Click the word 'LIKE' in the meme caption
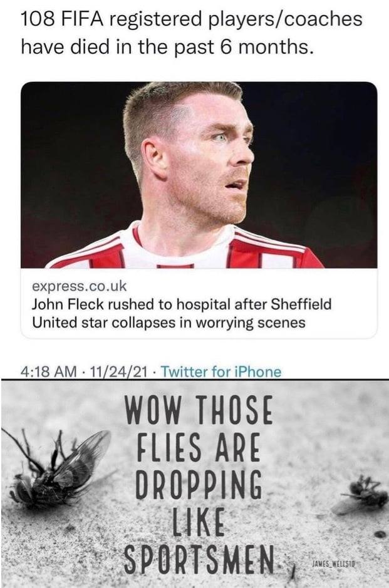The width and height of the screenshot is (389, 588). point(198,521)
